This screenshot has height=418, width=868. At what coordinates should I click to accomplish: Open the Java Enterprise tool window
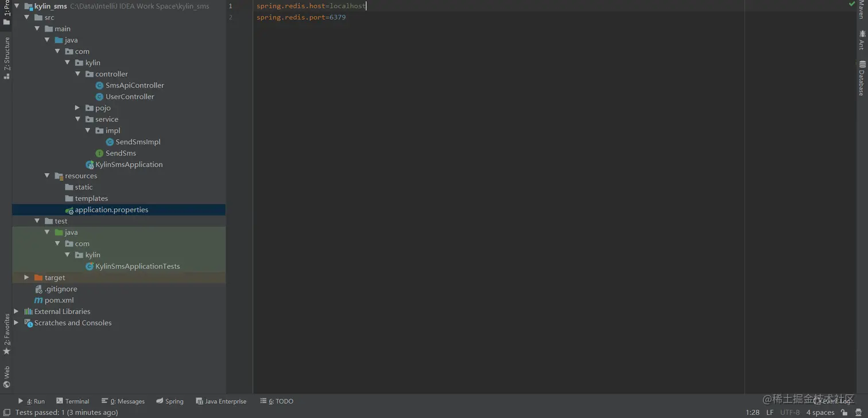point(221,401)
